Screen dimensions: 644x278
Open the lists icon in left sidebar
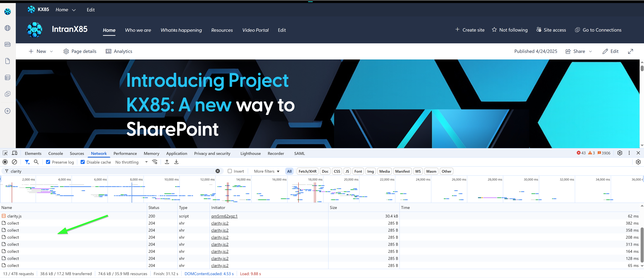[8, 77]
